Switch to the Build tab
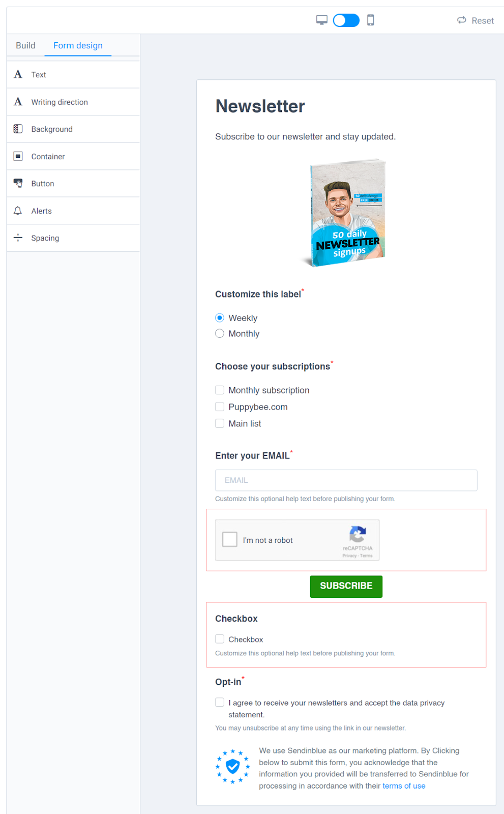The height and width of the screenshot is (814, 504). 25,45
